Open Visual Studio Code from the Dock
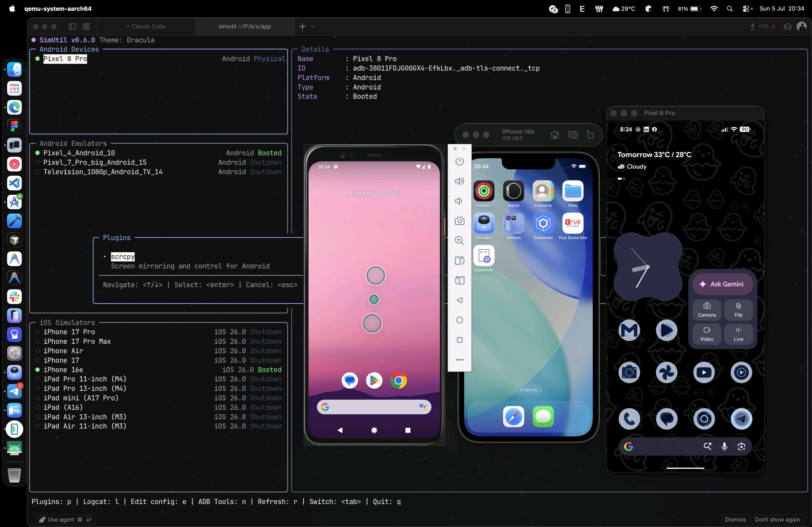Screen dimensions: 812x527 [14, 183]
